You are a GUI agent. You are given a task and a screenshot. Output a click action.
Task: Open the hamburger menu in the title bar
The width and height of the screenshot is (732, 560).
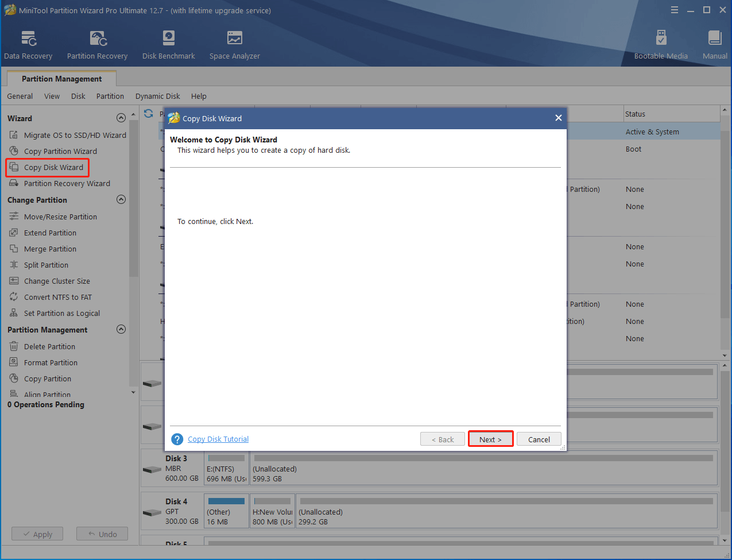click(675, 10)
